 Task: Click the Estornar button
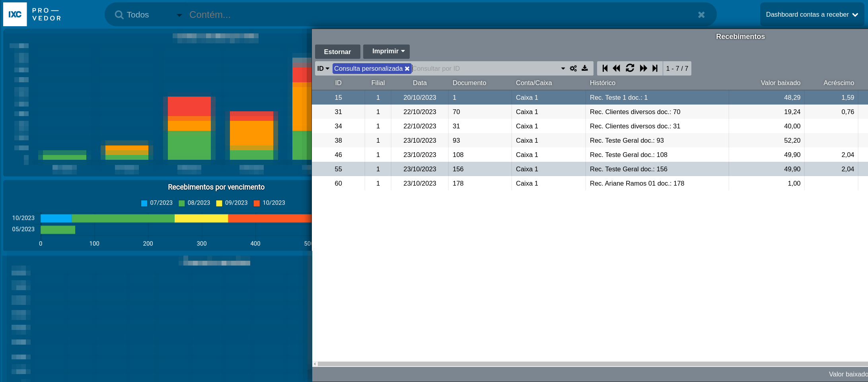pyautogui.click(x=337, y=52)
